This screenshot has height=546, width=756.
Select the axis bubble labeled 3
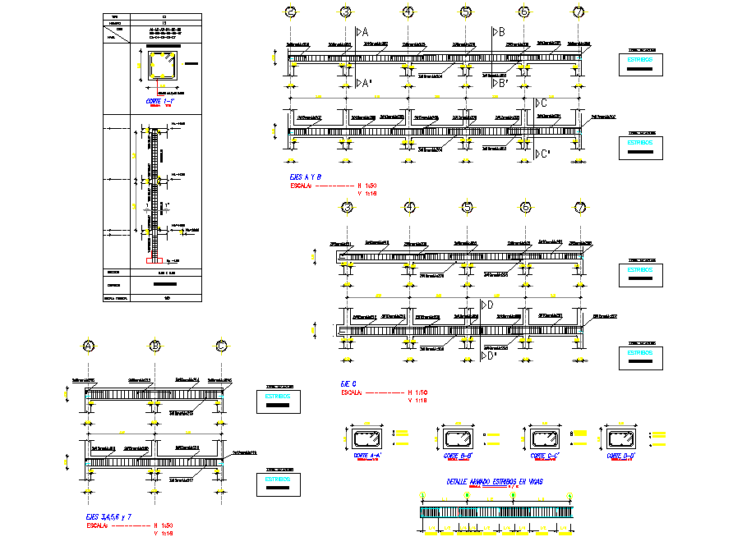point(345,11)
